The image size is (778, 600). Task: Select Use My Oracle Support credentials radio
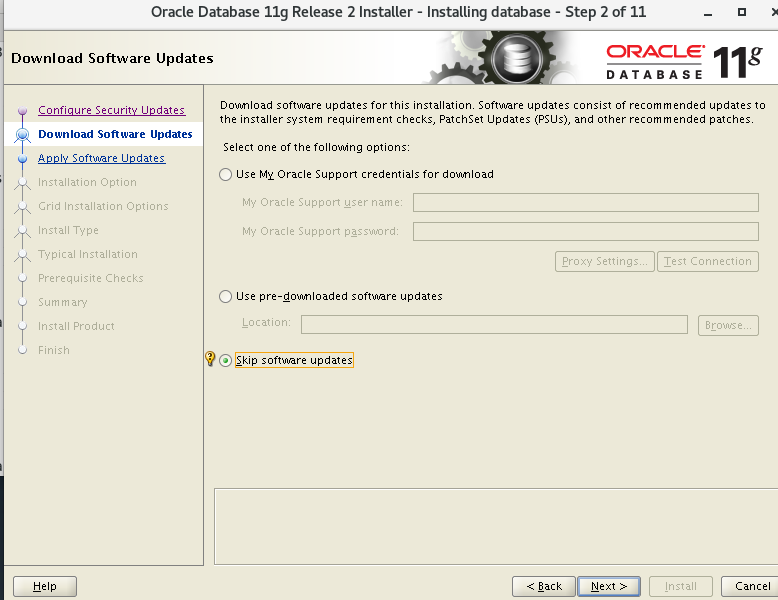coord(225,174)
